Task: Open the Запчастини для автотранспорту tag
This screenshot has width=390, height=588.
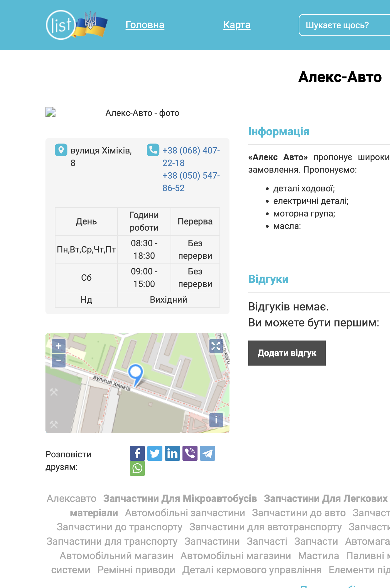Action: pos(266,527)
